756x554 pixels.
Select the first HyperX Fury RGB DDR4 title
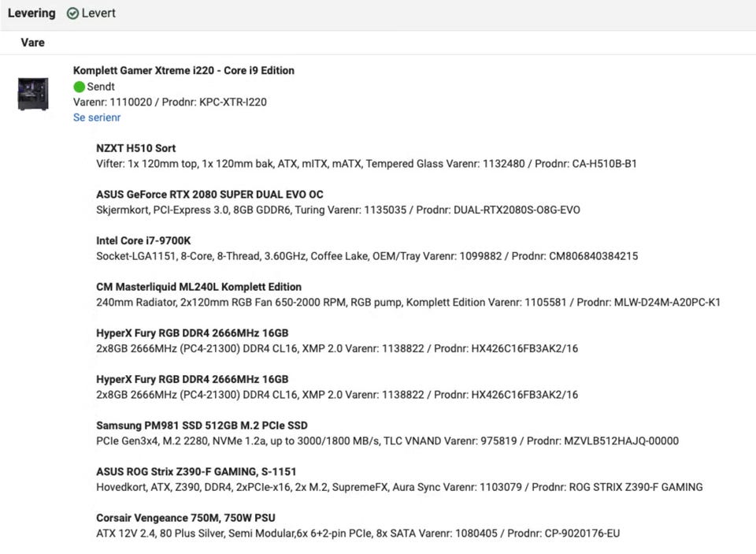point(192,333)
